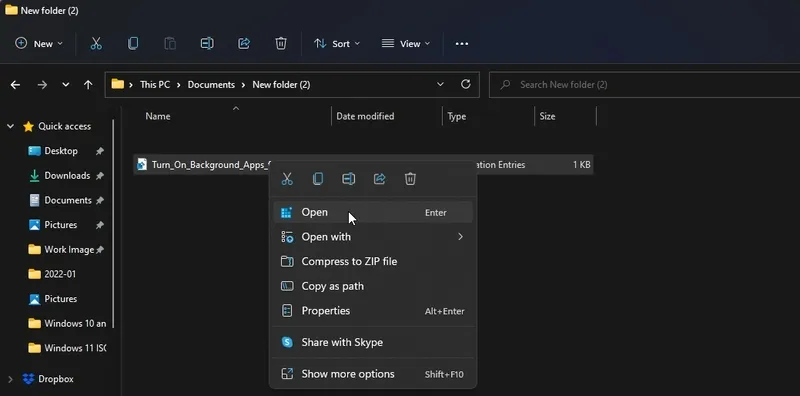Open the View dropdown menu
Viewport: 800px width, 396px height.
406,44
